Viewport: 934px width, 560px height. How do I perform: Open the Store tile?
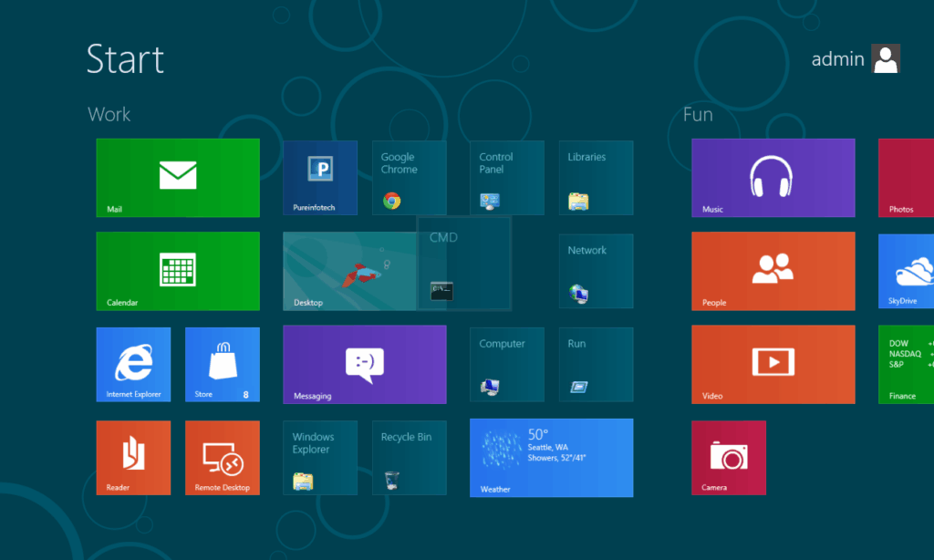223,365
